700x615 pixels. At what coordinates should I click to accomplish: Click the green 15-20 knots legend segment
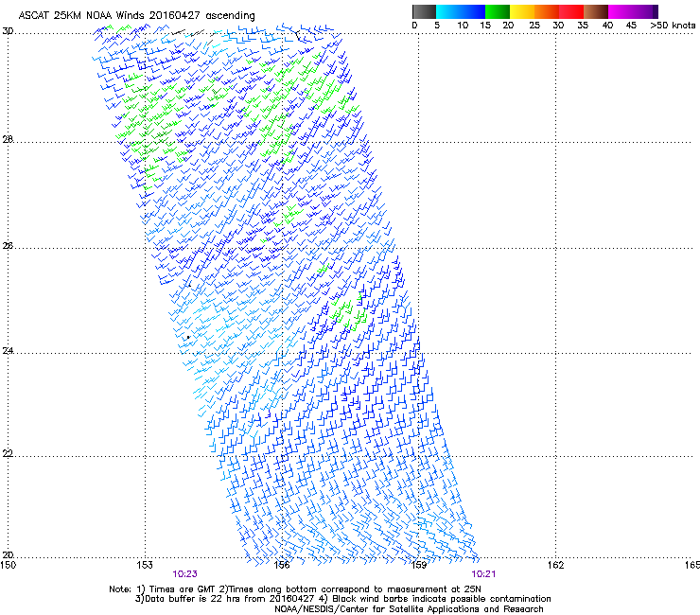(498, 11)
